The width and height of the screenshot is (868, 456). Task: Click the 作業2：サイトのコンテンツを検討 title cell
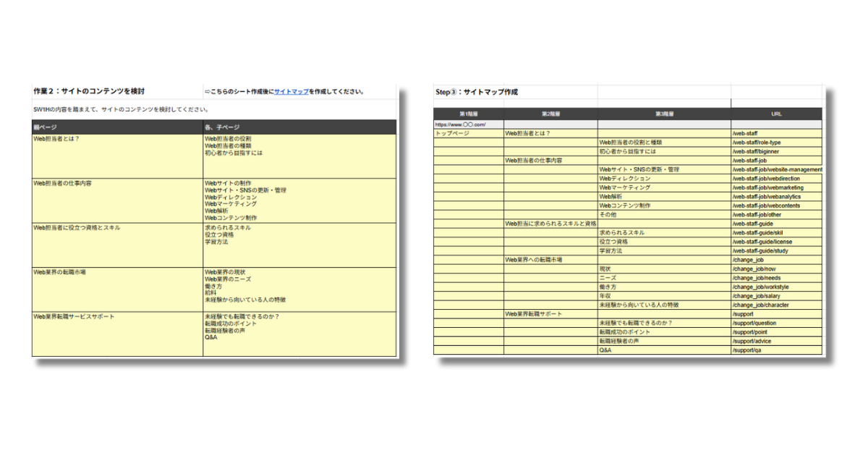coord(89,92)
